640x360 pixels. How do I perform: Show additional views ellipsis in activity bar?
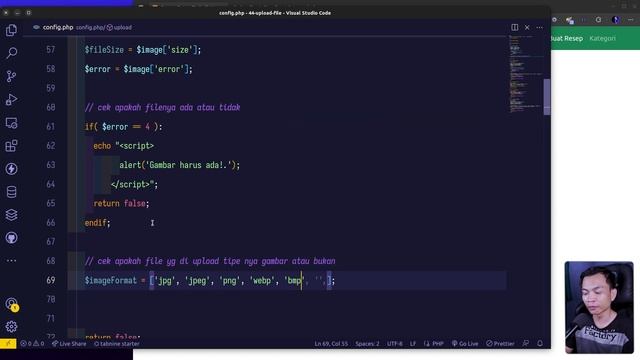point(11,260)
